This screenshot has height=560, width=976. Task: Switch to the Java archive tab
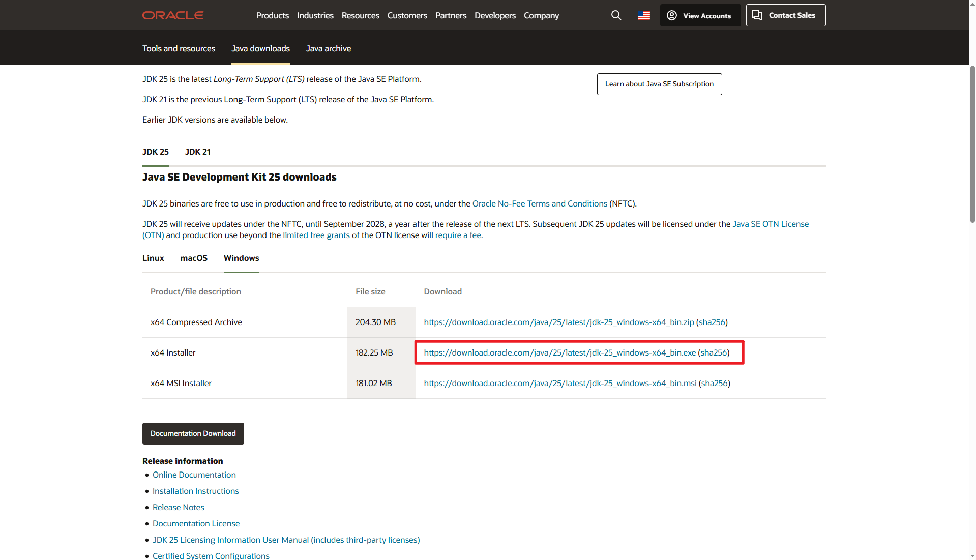point(329,48)
